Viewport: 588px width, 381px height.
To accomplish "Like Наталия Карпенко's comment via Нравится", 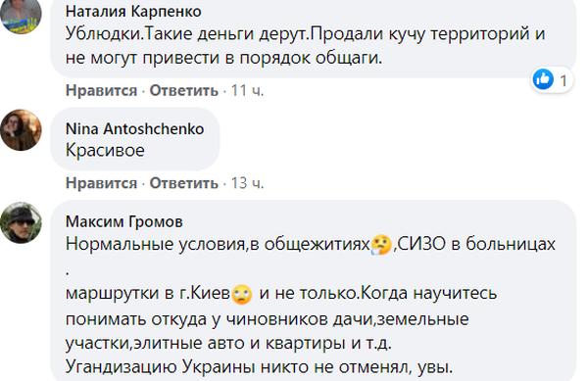I will 101,91.
